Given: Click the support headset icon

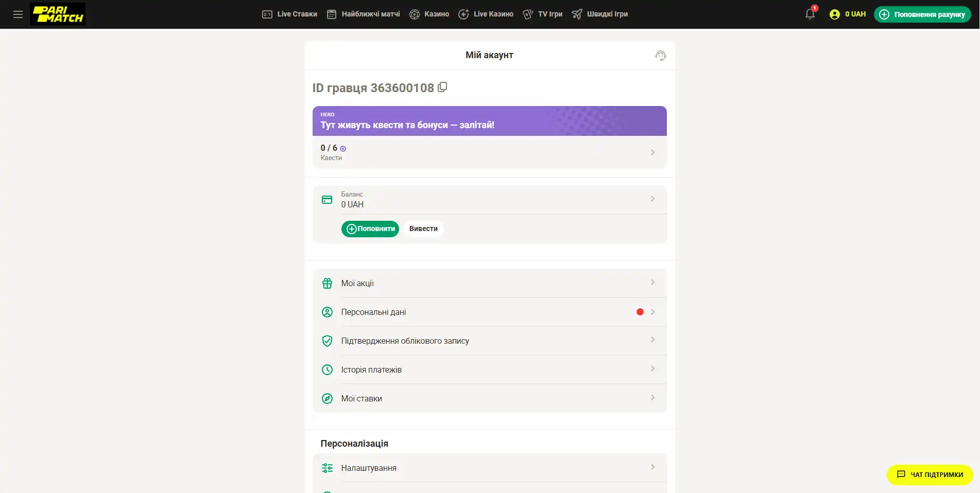Looking at the screenshot, I should pyautogui.click(x=660, y=56).
